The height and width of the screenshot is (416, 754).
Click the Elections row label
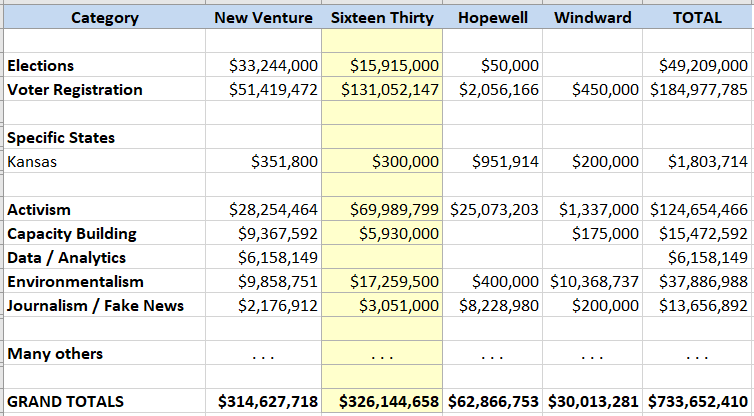41,65
